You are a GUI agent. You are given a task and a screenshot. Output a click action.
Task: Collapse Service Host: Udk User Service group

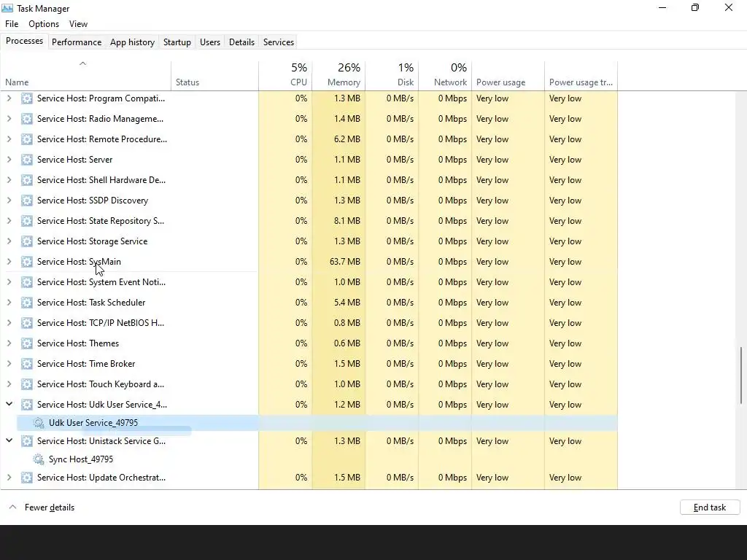(x=9, y=404)
